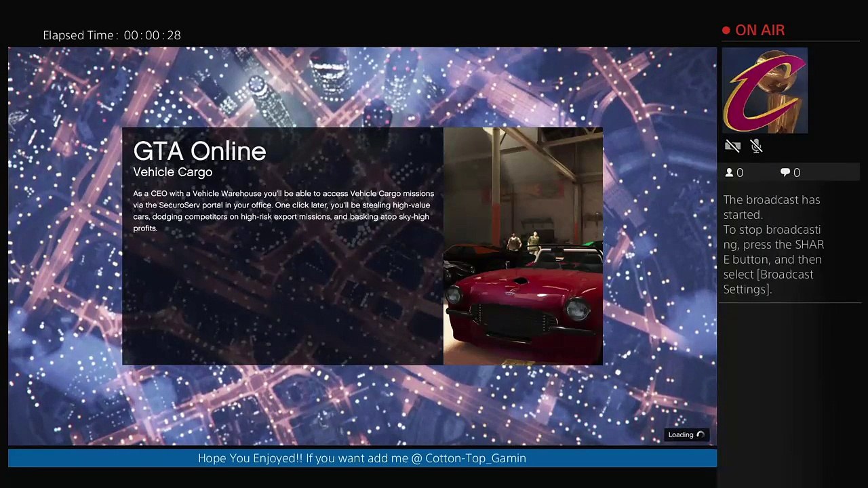Open the broadcaster avatar with the C logo
Viewport: 868px width, 488px height.
[x=765, y=90]
